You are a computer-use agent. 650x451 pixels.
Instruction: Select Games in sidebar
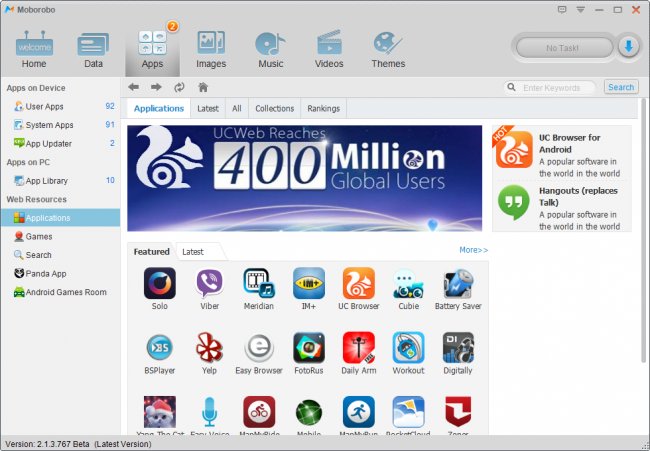pos(61,236)
